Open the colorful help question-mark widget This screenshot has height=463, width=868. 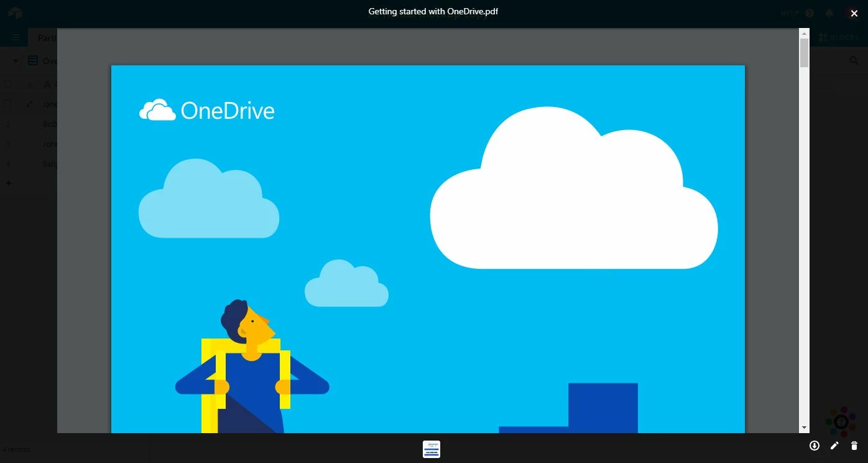[x=841, y=422]
